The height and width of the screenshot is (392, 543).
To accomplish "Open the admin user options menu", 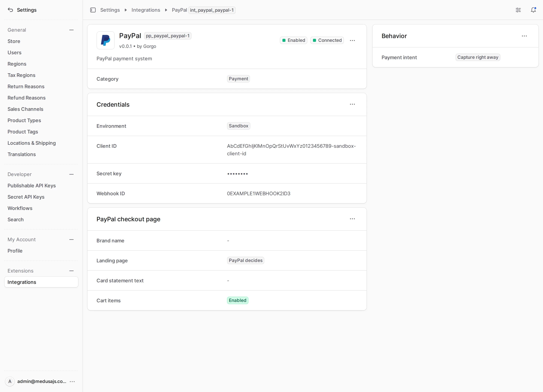I will pos(72,381).
